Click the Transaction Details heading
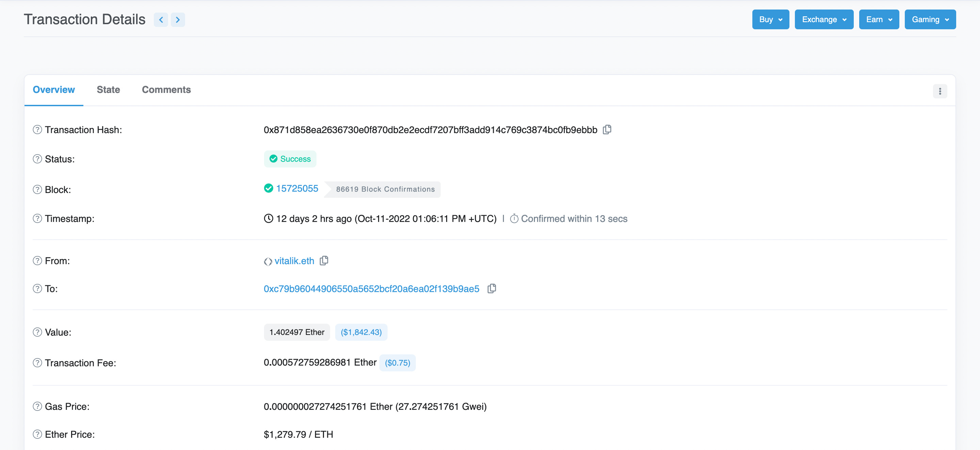This screenshot has height=450, width=980. point(84,19)
